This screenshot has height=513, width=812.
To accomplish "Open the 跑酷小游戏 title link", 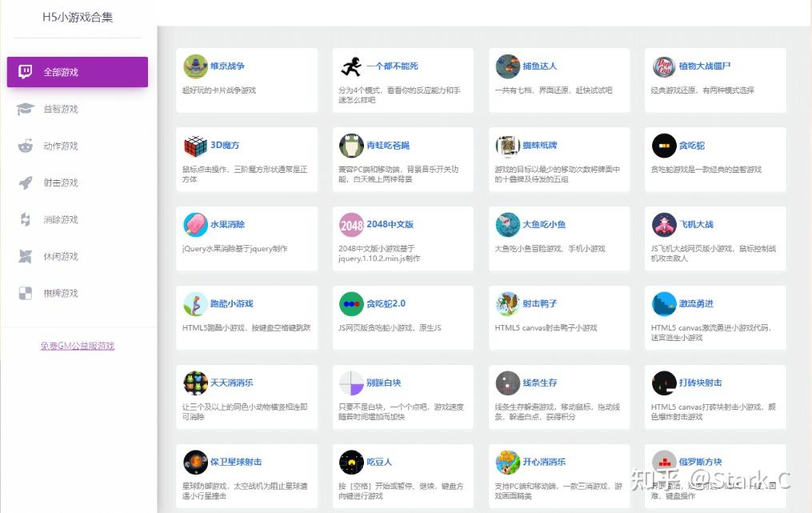I will (x=231, y=303).
